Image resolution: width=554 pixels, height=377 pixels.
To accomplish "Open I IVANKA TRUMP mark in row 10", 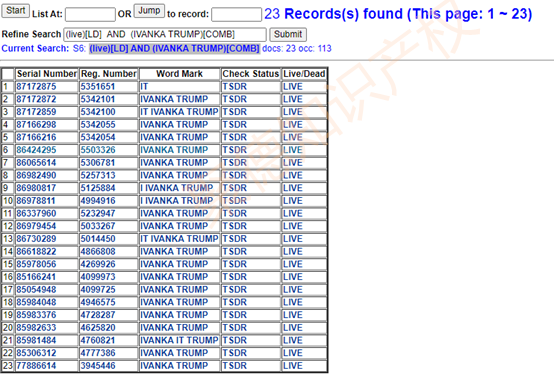I will tap(177, 201).
